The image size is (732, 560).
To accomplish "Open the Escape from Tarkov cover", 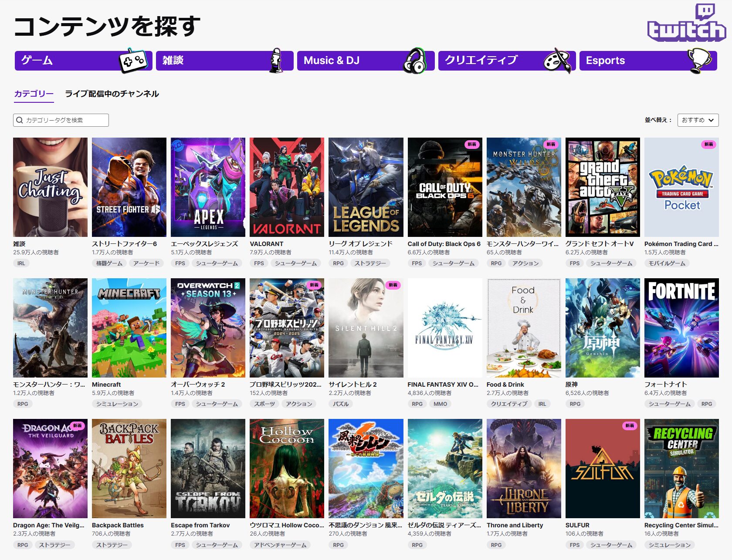I will tap(208, 469).
